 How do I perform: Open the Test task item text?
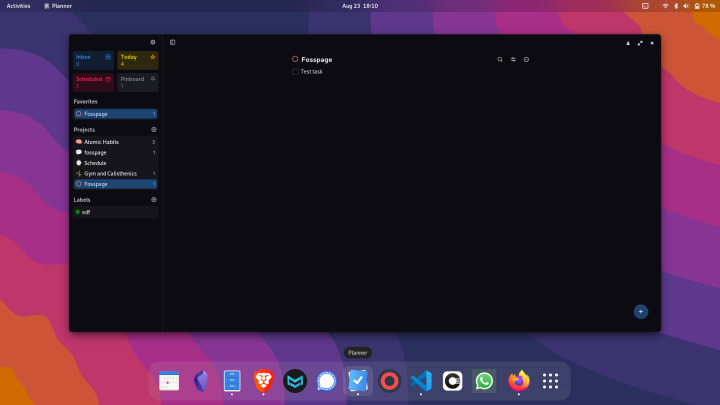(311, 72)
